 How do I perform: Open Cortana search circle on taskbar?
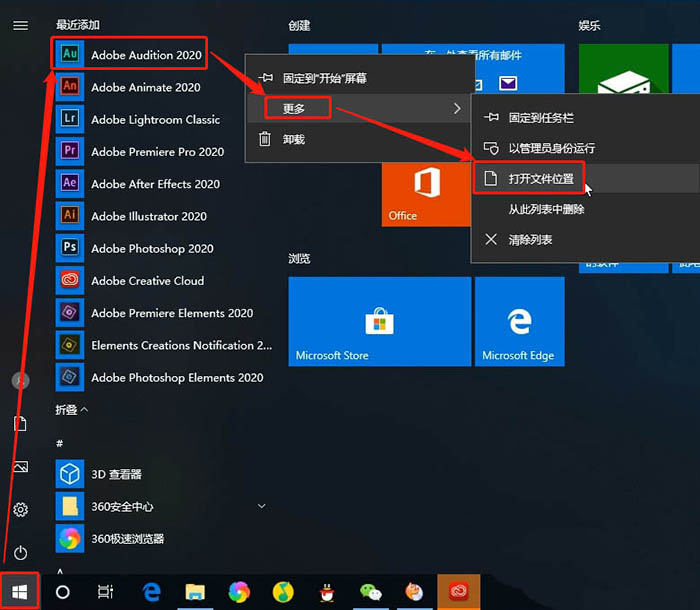coord(62,592)
